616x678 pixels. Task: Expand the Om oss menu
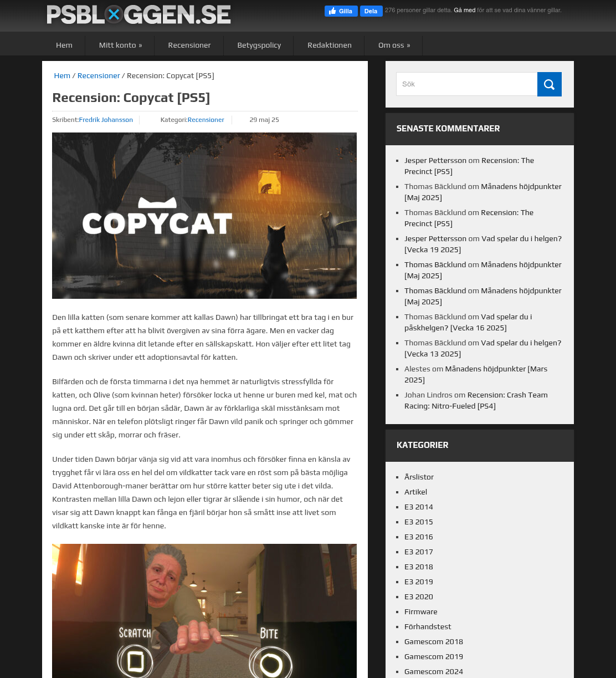(x=394, y=45)
